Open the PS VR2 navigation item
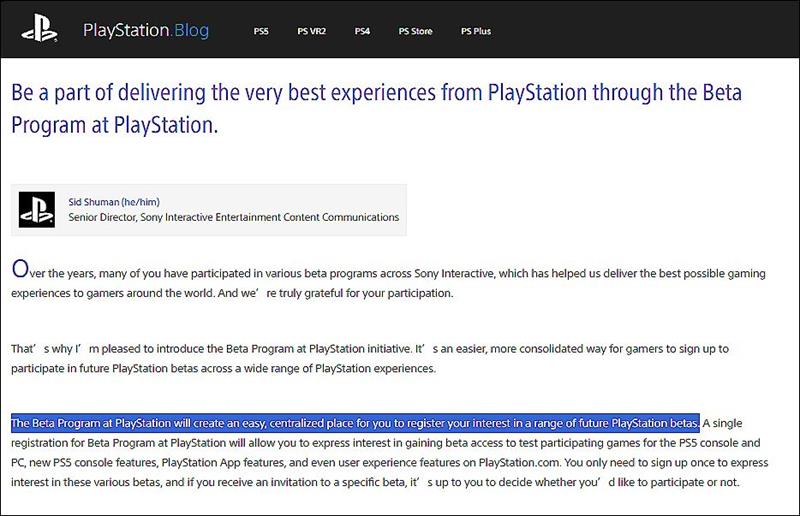The height and width of the screenshot is (516, 800). tap(311, 31)
